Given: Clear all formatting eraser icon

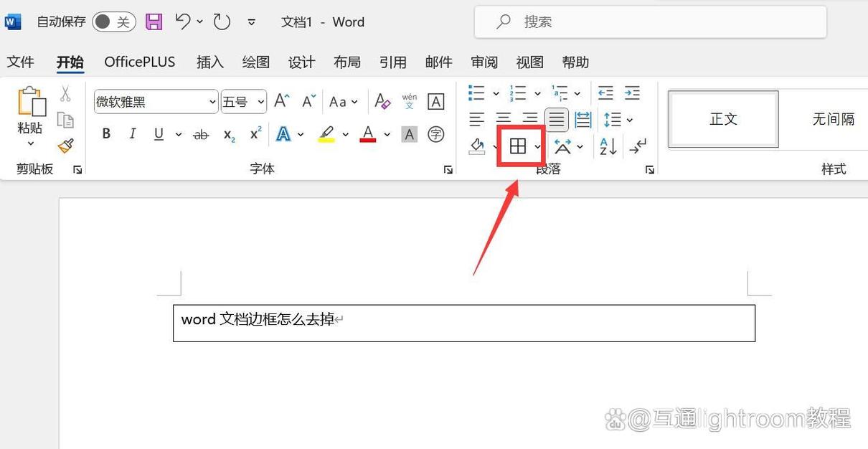Looking at the screenshot, I should coord(383,101).
